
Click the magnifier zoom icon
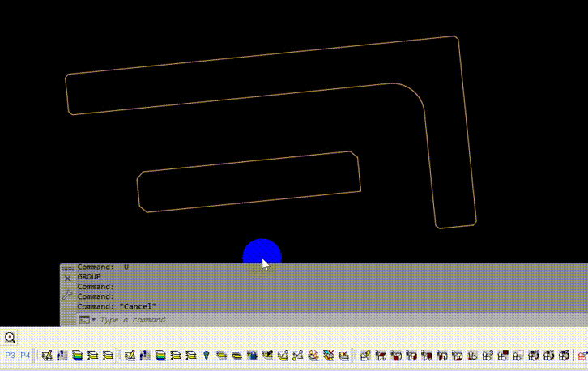coord(11,338)
